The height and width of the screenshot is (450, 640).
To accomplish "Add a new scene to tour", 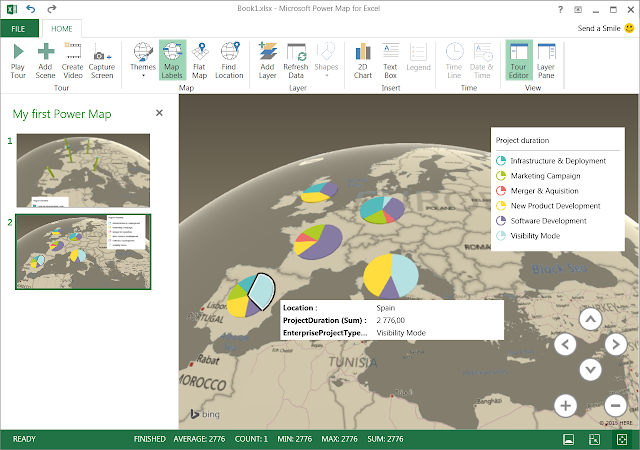I will coord(45,60).
